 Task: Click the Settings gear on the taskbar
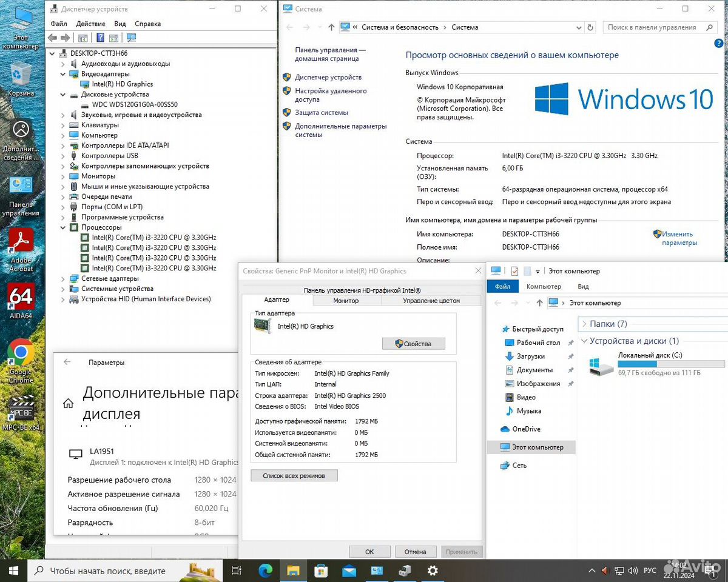[433, 570]
